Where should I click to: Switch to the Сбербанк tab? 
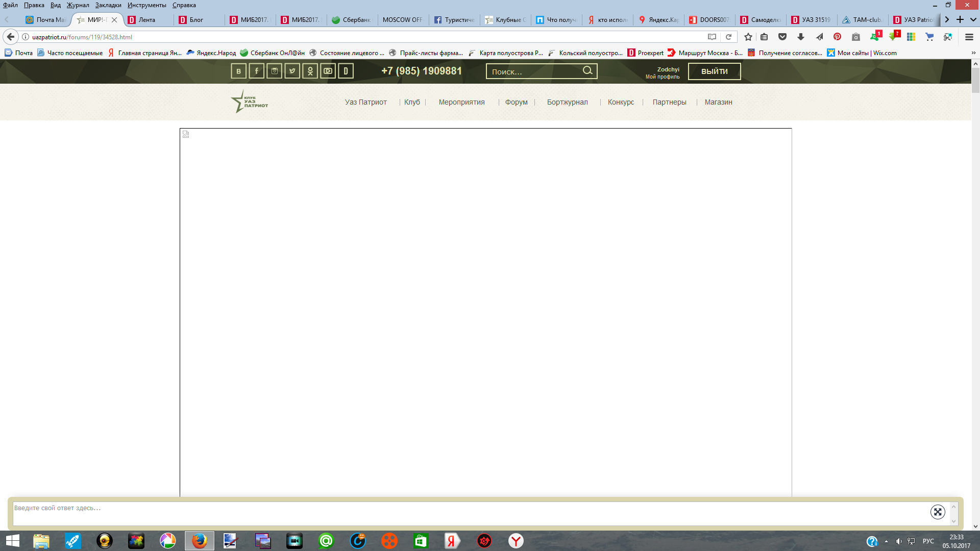tap(352, 20)
